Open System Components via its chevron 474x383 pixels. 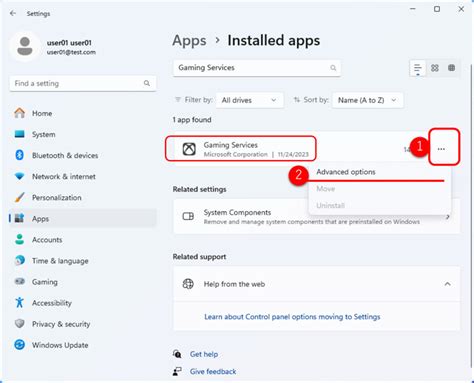(448, 217)
